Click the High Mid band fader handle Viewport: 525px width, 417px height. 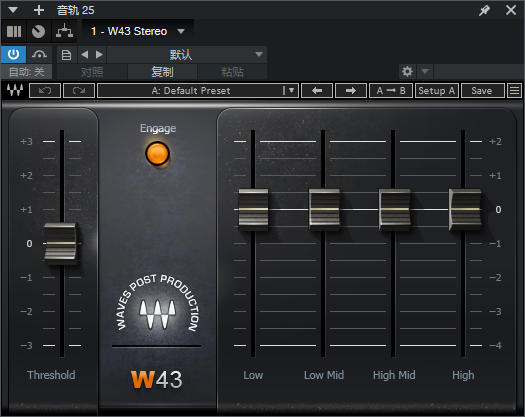[395, 210]
